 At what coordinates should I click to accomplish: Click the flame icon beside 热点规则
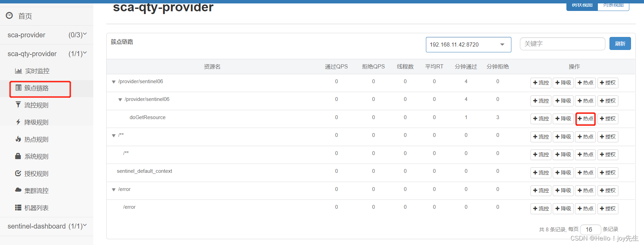[x=18, y=139]
